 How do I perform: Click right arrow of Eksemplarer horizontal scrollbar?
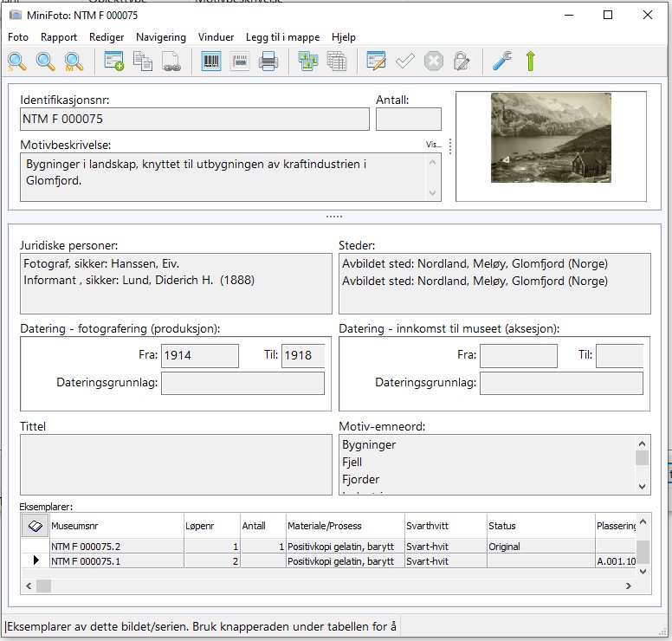pos(630,586)
